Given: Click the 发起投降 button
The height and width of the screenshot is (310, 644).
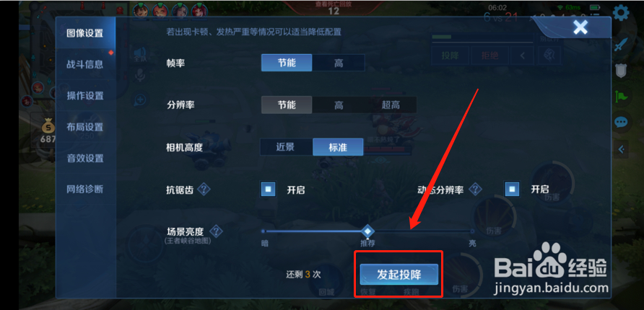Looking at the screenshot, I should point(399,275).
